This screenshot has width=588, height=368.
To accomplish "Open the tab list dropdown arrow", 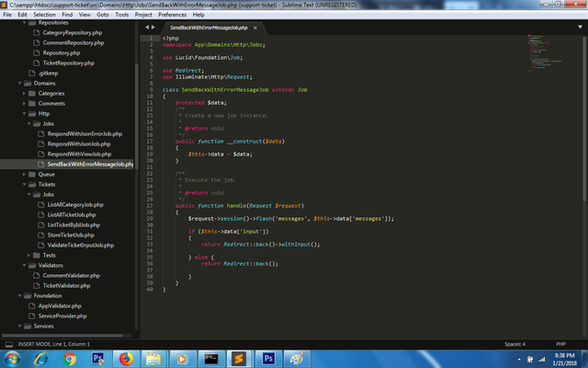I will coord(580,27).
